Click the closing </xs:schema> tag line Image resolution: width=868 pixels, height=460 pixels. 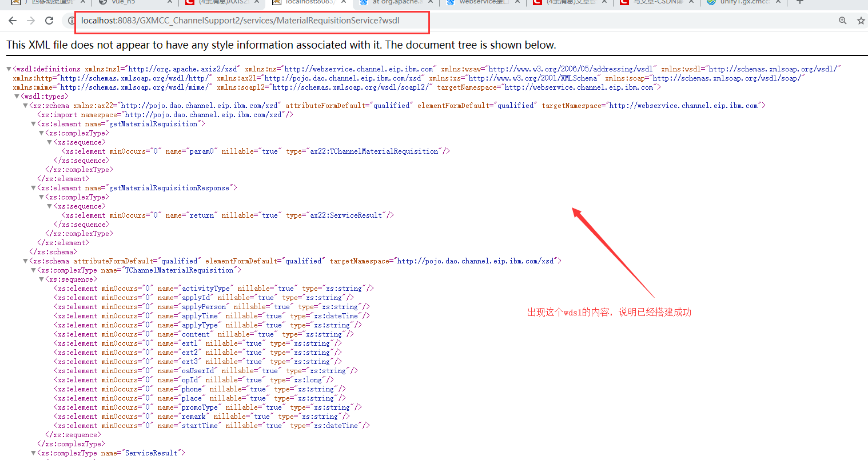pos(53,252)
